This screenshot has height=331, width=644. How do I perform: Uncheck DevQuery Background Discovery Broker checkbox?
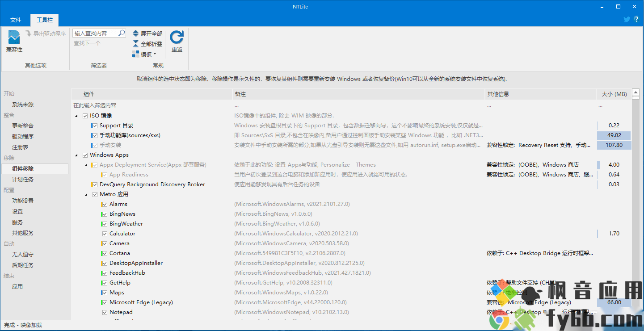click(x=95, y=184)
